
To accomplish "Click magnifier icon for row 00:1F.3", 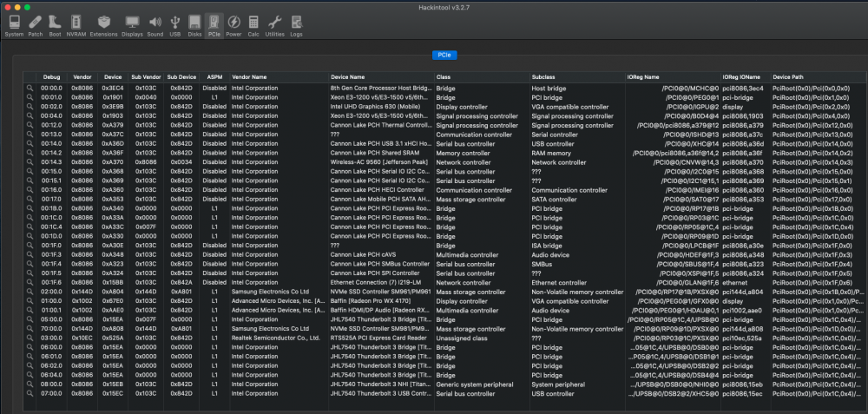I will coord(30,254).
